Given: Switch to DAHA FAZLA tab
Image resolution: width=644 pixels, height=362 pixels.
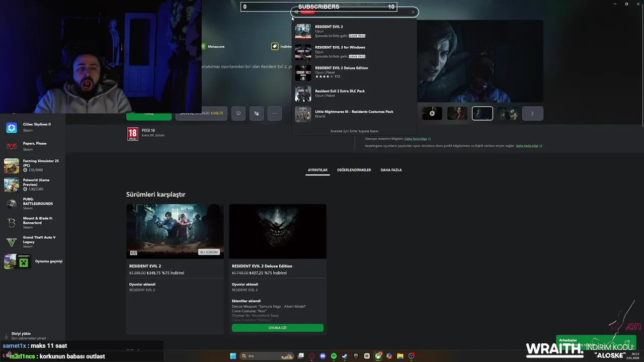Looking at the screenshot, I should [391, 170].
